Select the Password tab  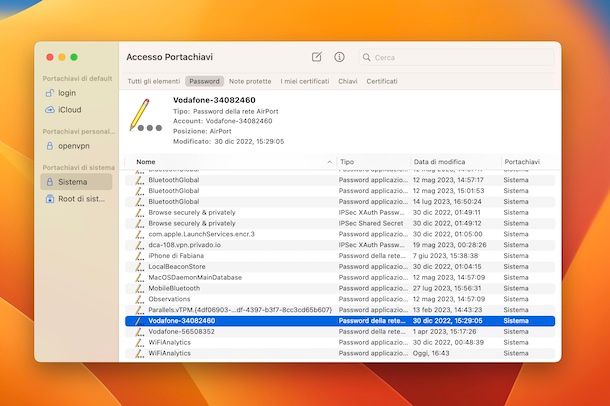point(205,81)
